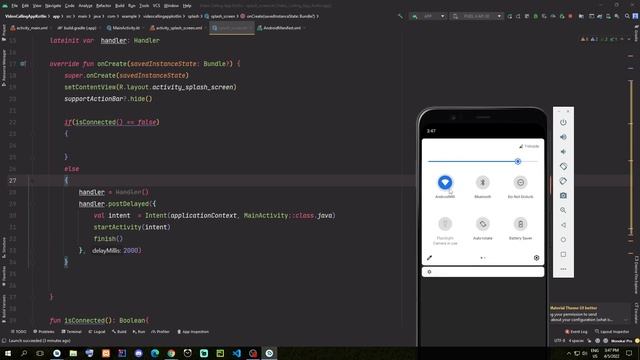Click emulator Rotate Left button
Screen dimensions: 640x360
[563, 167]
